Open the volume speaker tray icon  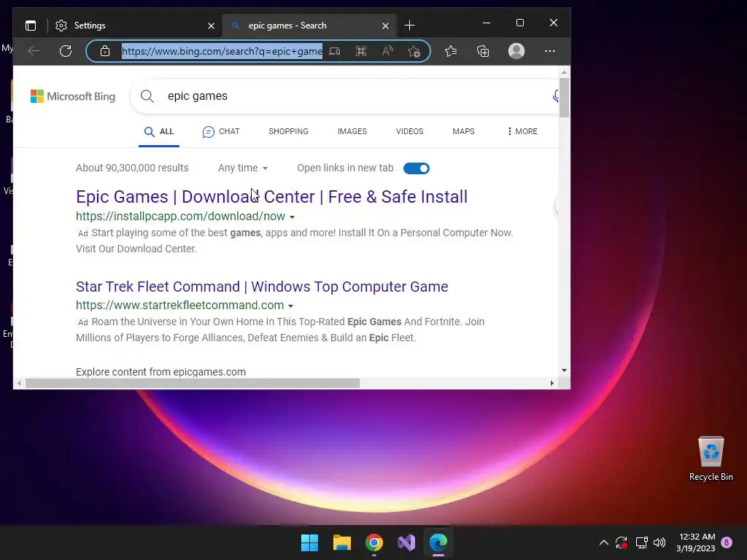tap(659, 542)
